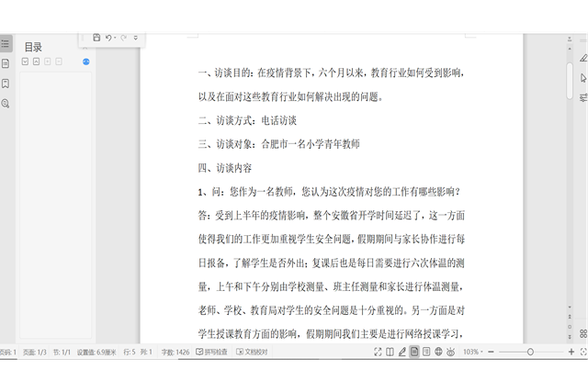Screen dimensions: 588x392
Task: Open the bookmark panel in left sidebar
Action: (6, 84)
